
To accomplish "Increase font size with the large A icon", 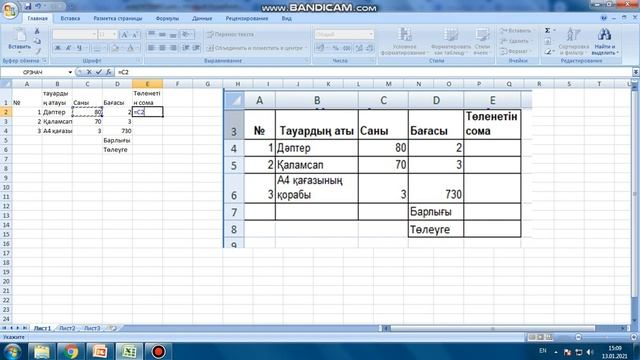I will coord(125,35).
